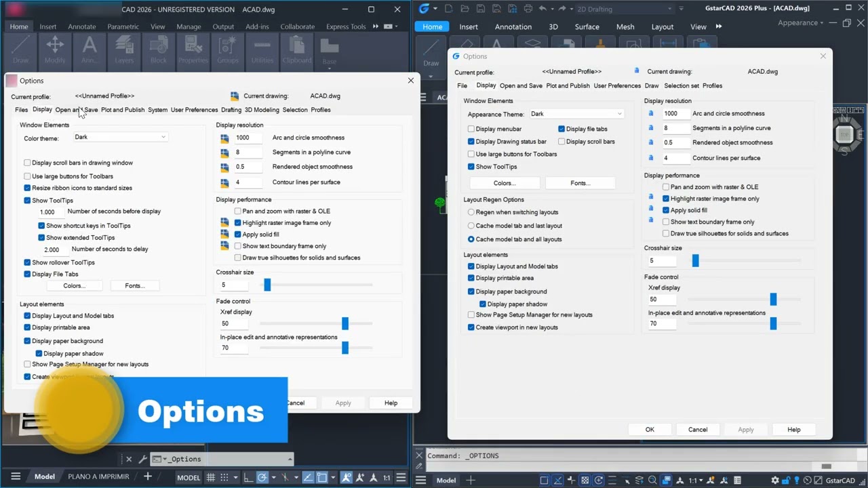Toggle Show rollover ToolTips checkbox
This screenshot has height=488, width=868.
[x=27, y=262]
